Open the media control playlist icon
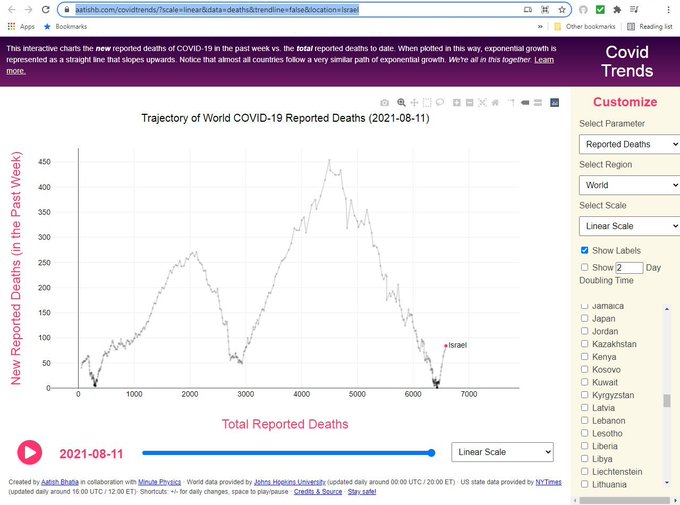Image resolution: width=680 pixels, height=505 pixels. pos(634,10)
